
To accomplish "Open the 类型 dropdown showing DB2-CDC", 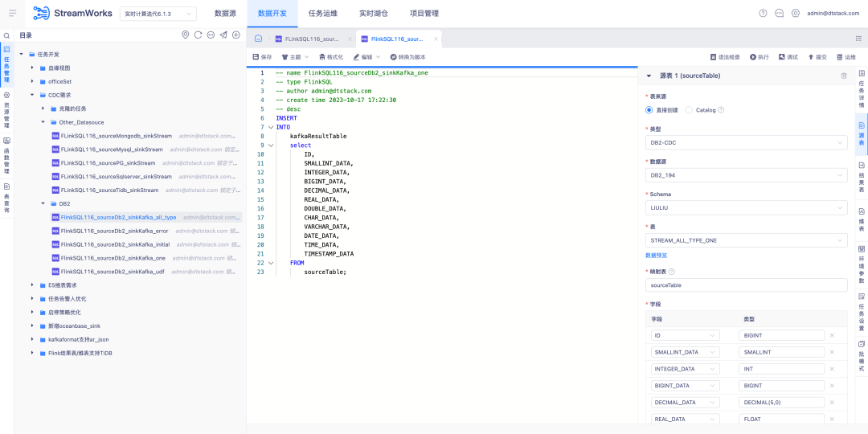I will 746,142.
